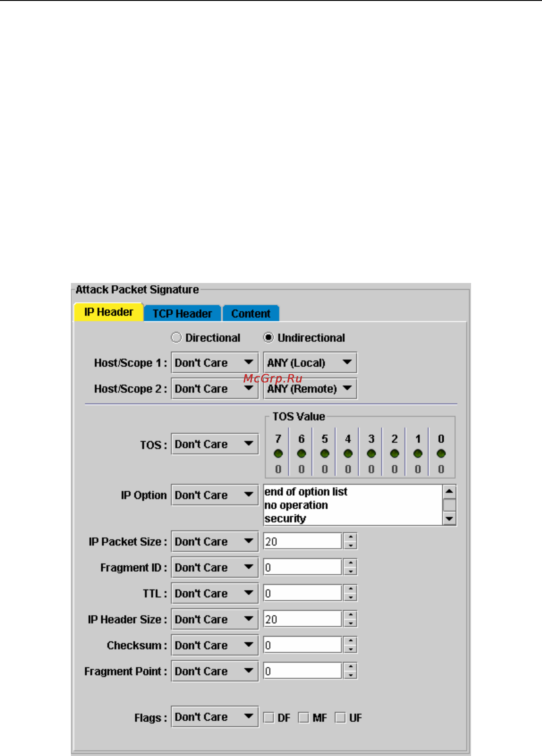Image resolution: width=542 pixels, height=756 pixels.
Task: Increase the IP Packet Size value
Action: point(351,537)
